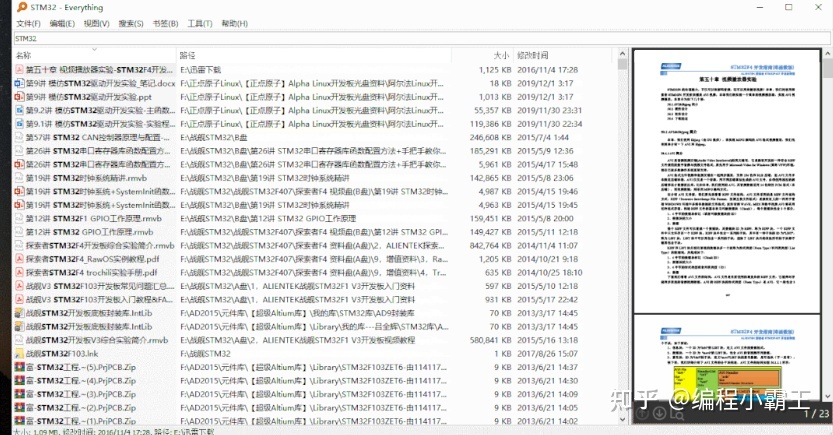The image size is (833, 435).
Task: Click the preview pane scroll up arrow
Action: click(x=827, y=54)
